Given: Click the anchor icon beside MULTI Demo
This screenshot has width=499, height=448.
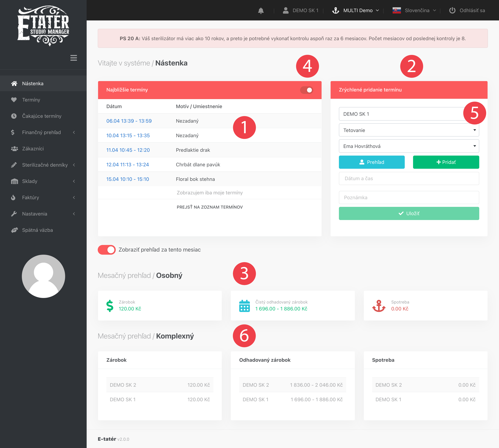Looking at the screenshot, I should 336,10.
